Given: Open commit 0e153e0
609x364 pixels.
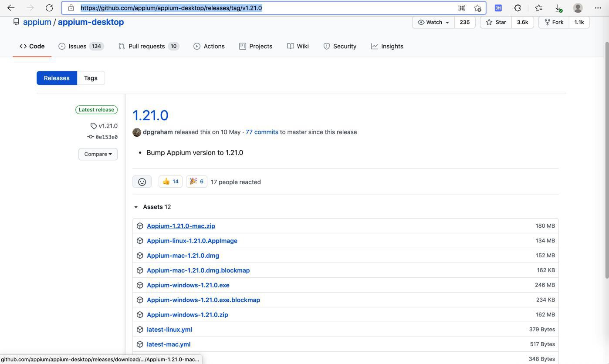Looking at the screenshot, I should (103, 137).
